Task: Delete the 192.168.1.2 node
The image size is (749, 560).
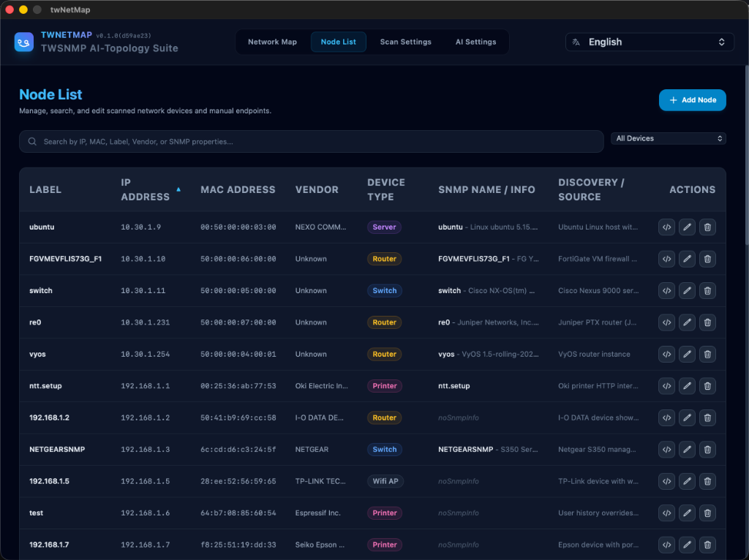Action: [707, 417]
